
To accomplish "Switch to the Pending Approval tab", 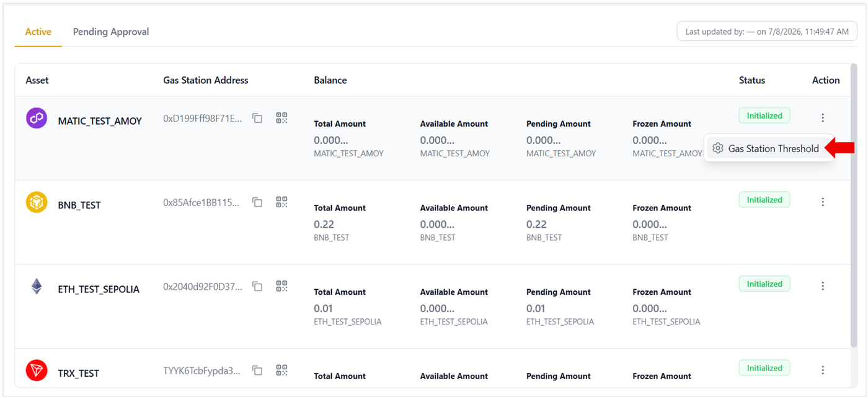I will 111,32.
